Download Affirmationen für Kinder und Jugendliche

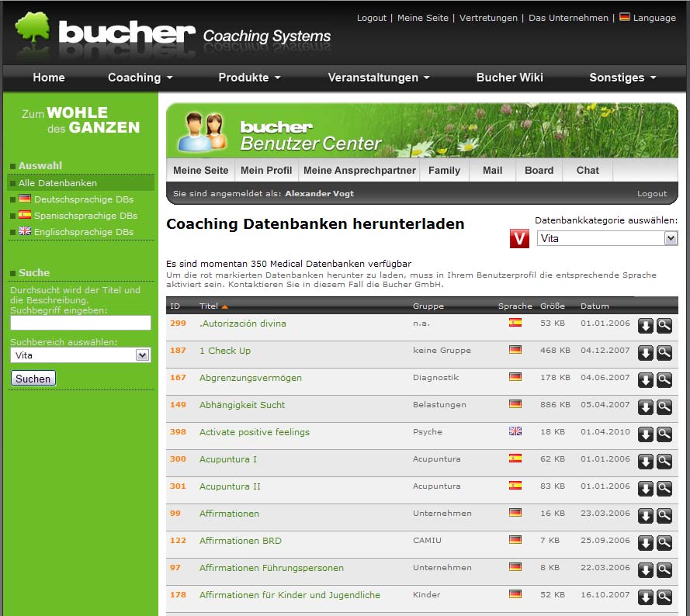[645, 598]
